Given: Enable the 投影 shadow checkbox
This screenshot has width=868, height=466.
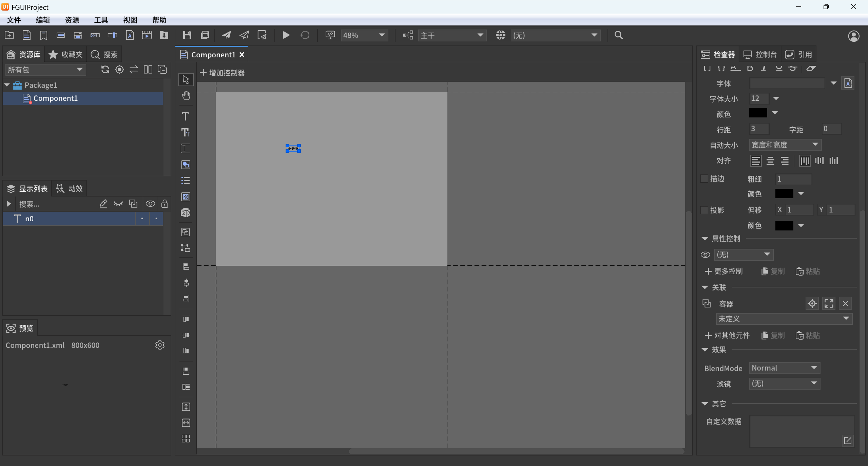Looking at the screenshot, I should 705,210.
